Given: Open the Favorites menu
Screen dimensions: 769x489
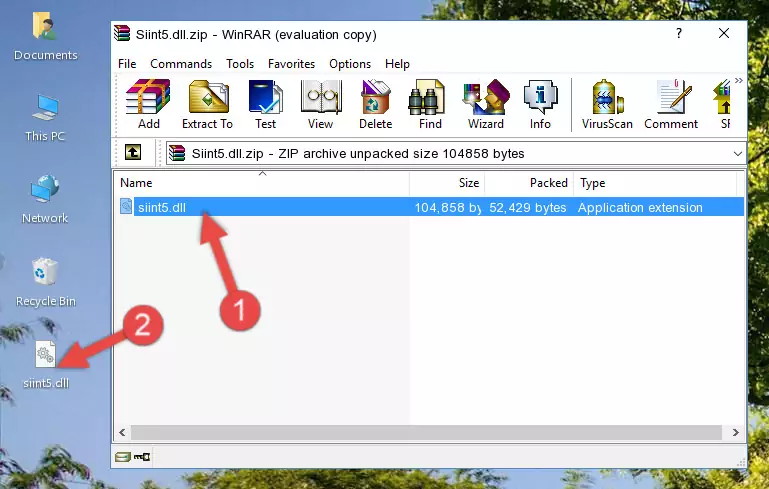Looking at the screenshot, I should tap(291, 64).
